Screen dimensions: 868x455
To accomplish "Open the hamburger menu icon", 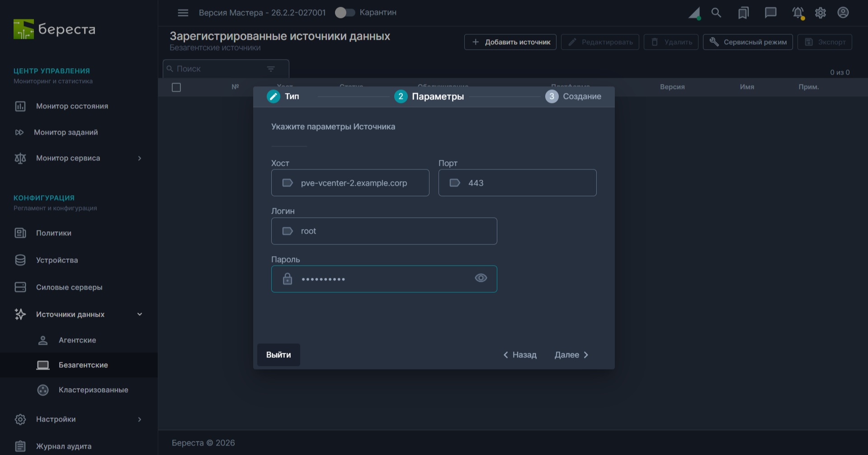I will tap(183, 13).
